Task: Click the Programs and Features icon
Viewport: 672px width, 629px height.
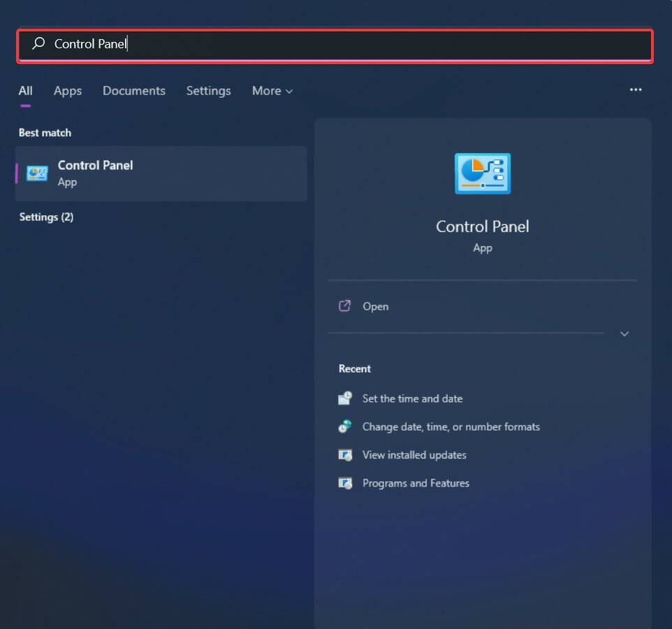Action: (344, 483)
